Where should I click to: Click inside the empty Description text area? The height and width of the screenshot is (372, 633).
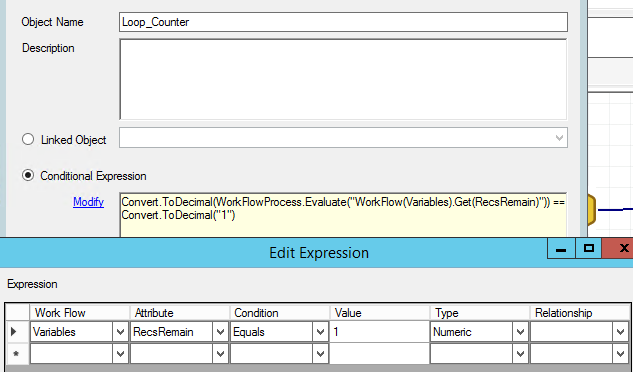point(343,79)
